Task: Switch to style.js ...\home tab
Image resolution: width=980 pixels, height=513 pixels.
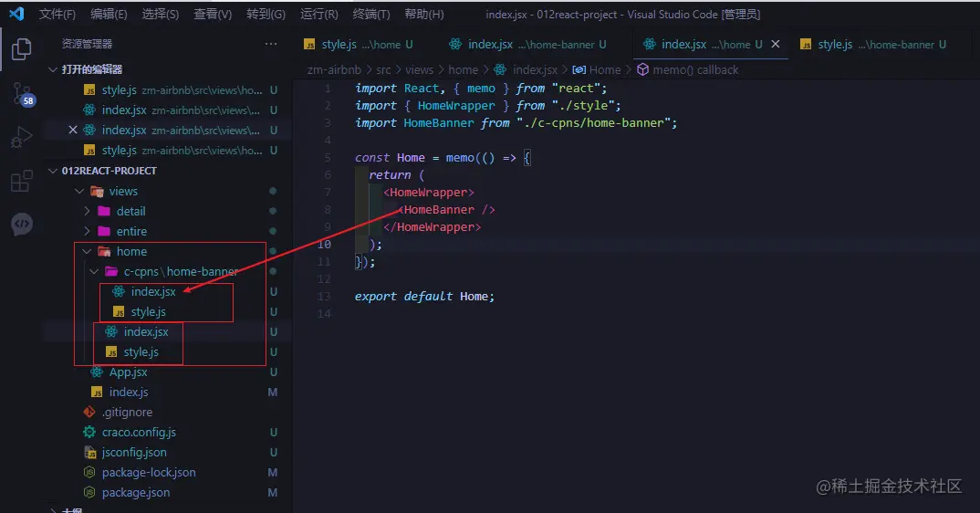Action: (358, 45)
